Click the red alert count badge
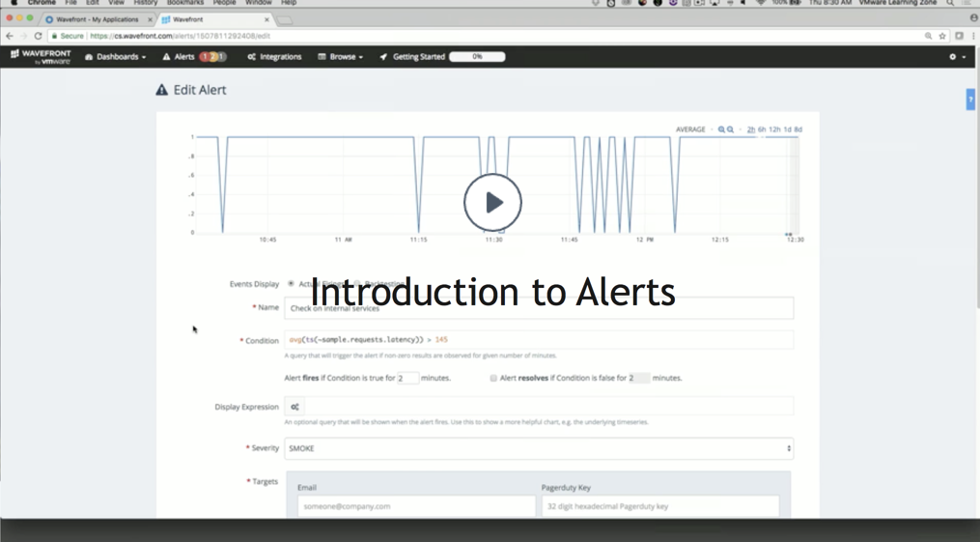Viewport: 980px width, 542px height. coord(204,57)
